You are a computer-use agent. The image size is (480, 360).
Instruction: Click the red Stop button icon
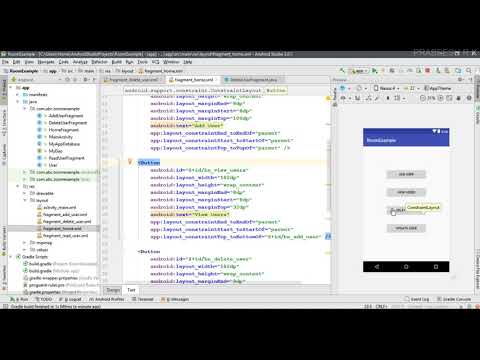(x=428, y=71)
